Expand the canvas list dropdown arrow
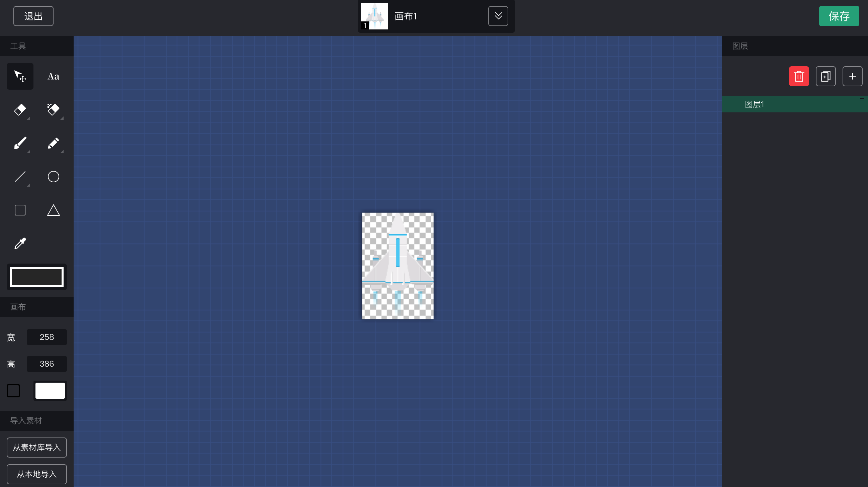This screenshot has height=487, width=868. tap(498, 16)
